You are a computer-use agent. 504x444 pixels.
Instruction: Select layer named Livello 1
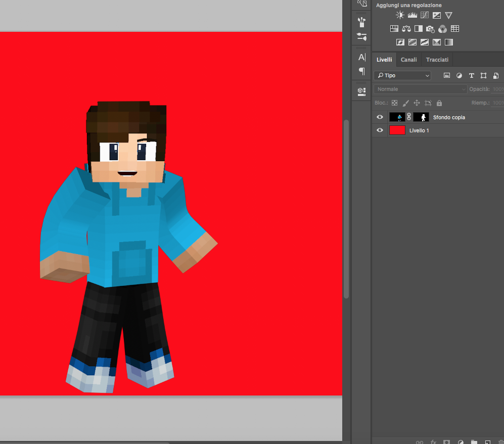(419, 130)
